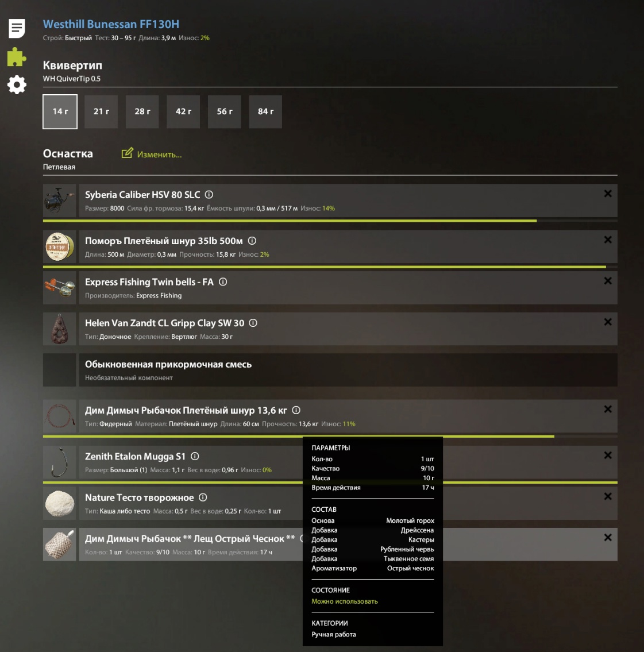Remove the Zenith Etalon Mugga S1 hook

pos(608,456)
